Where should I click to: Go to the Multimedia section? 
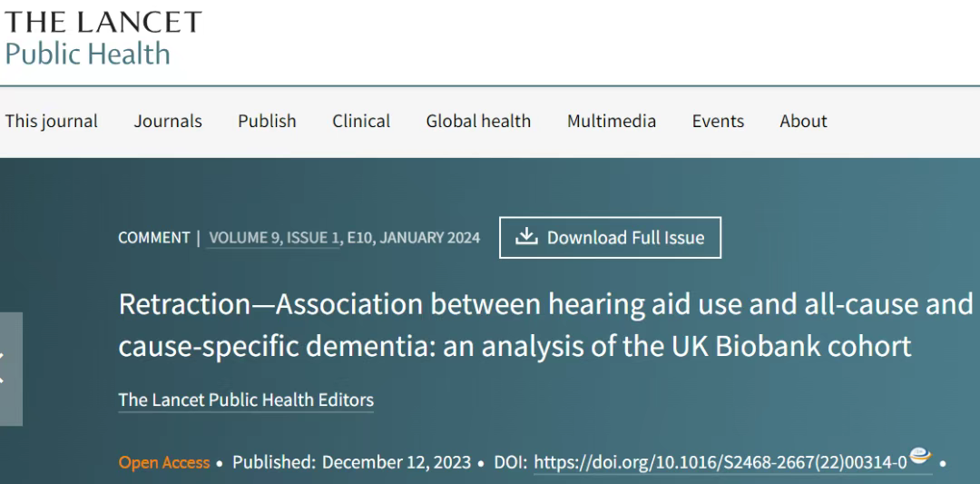[x=612, y=121]
